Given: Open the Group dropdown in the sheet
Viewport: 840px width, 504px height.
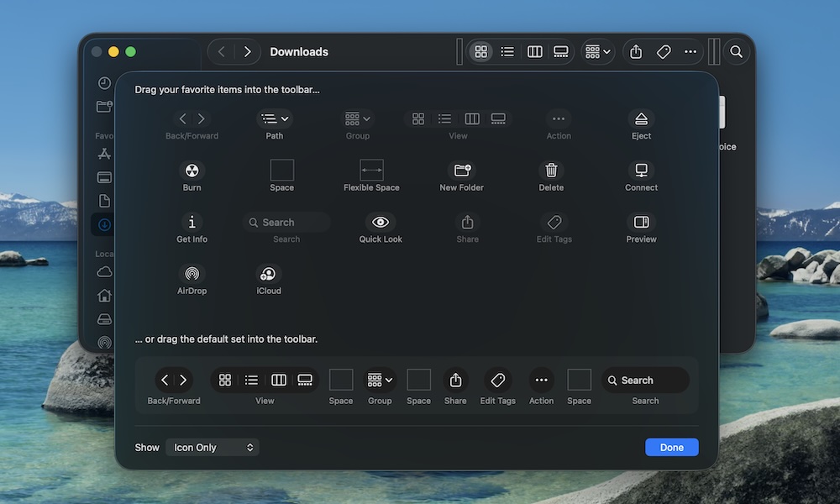Looking at the screenshot, I should tap(357, 118).
